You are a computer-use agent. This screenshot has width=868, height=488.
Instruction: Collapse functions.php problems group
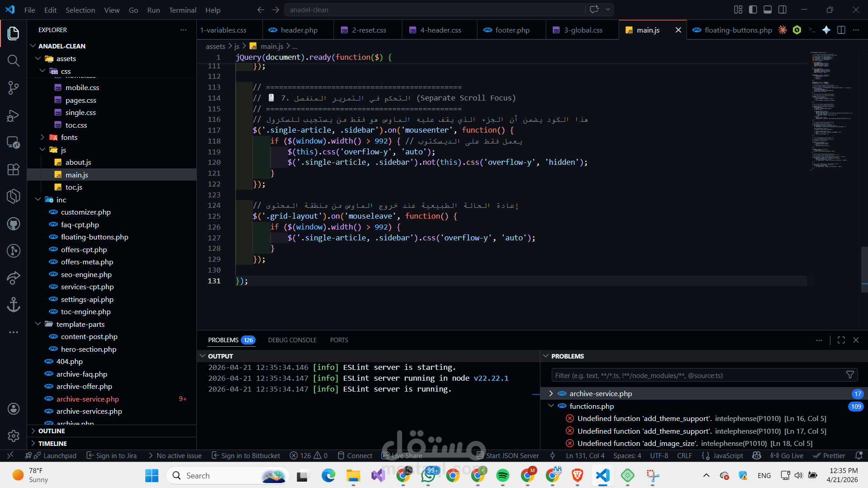(551, 406)
